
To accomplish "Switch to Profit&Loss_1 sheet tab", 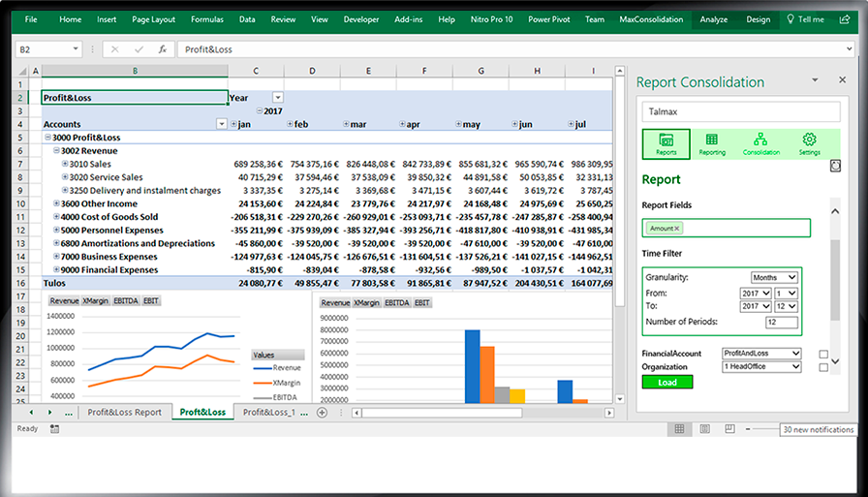I will [269, 413].
